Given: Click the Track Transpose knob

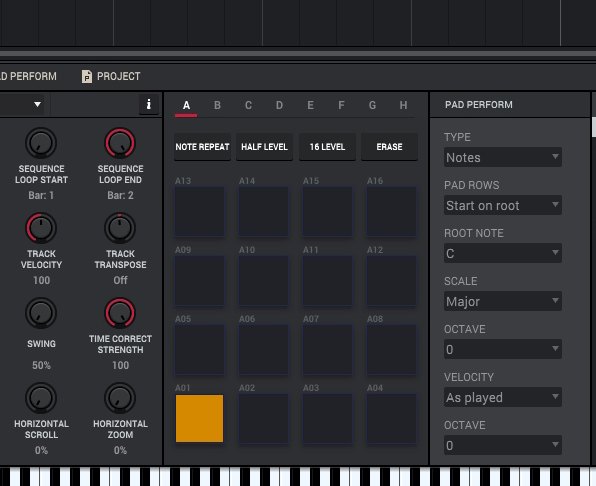Looking at the screenshot, I should [x=120, y=228].
